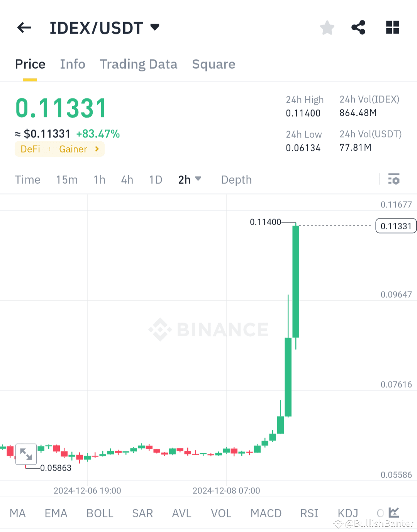
Task: Open the trading pair dropdown next to IDEX/USDT
Action: pos(154,27)
